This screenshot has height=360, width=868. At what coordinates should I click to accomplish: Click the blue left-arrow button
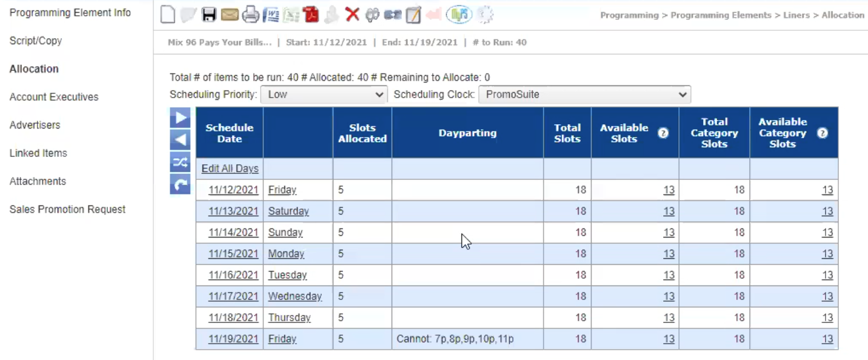[180, 140]
